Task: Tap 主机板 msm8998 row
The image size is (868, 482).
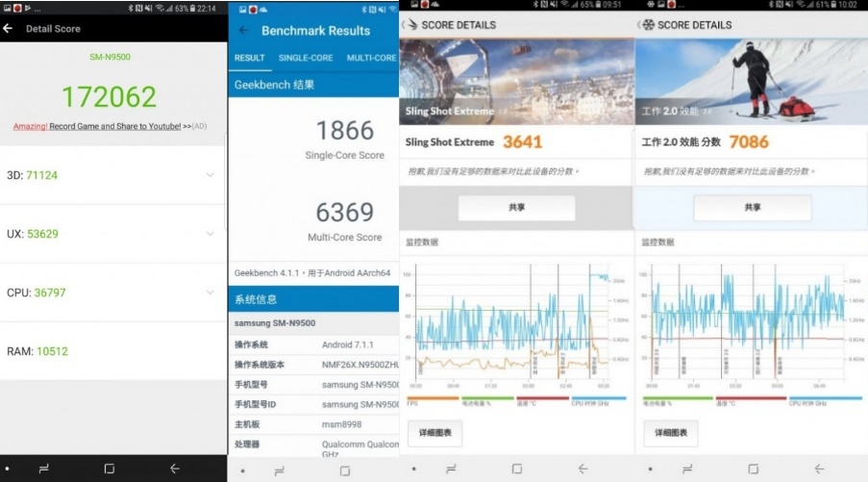Action: tap(313, 424)
